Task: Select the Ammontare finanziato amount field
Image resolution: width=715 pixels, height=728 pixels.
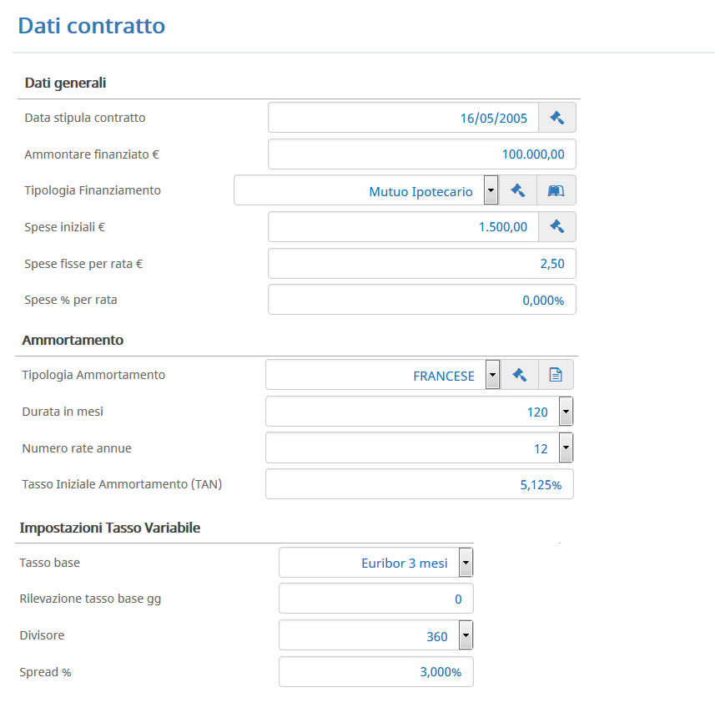Action: coord(422,154)
